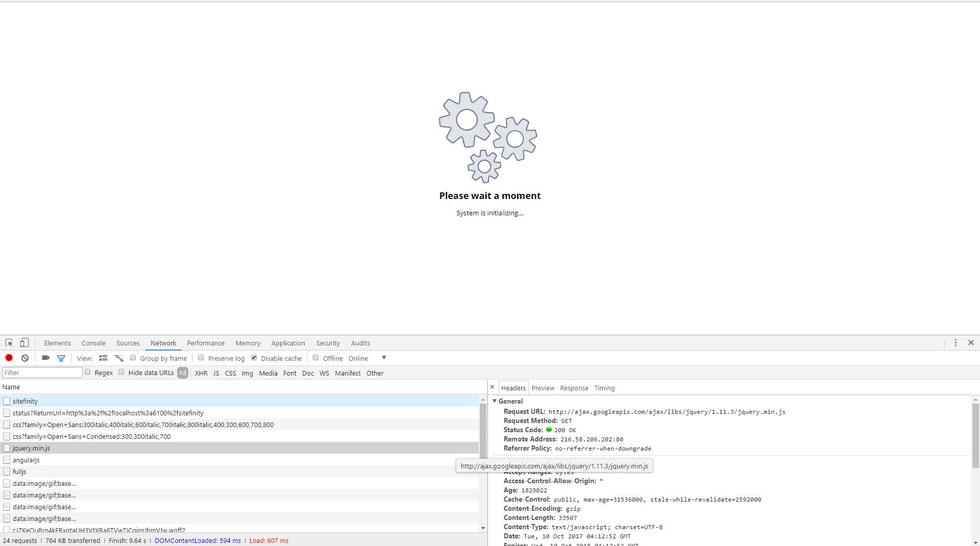The height and width of the screenshot is (546, 980).
Task: Select the sitefinity request row
Action: 239,401
